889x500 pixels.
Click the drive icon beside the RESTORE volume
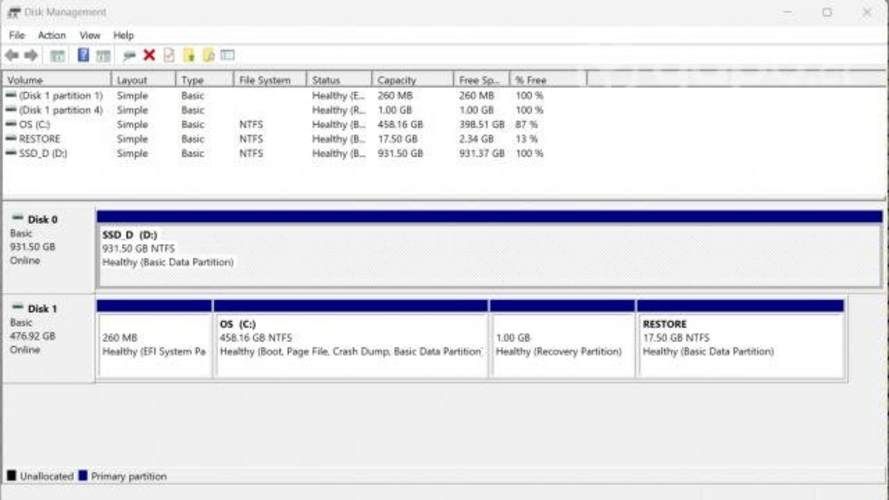[x=11, y=139]
